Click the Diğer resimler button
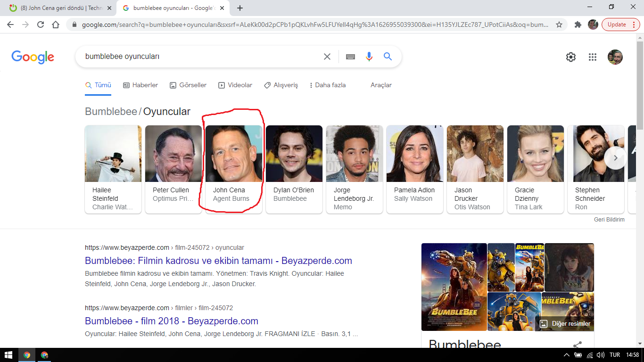The height and width of the screenshot is (362, 644). tap(565, 324)
